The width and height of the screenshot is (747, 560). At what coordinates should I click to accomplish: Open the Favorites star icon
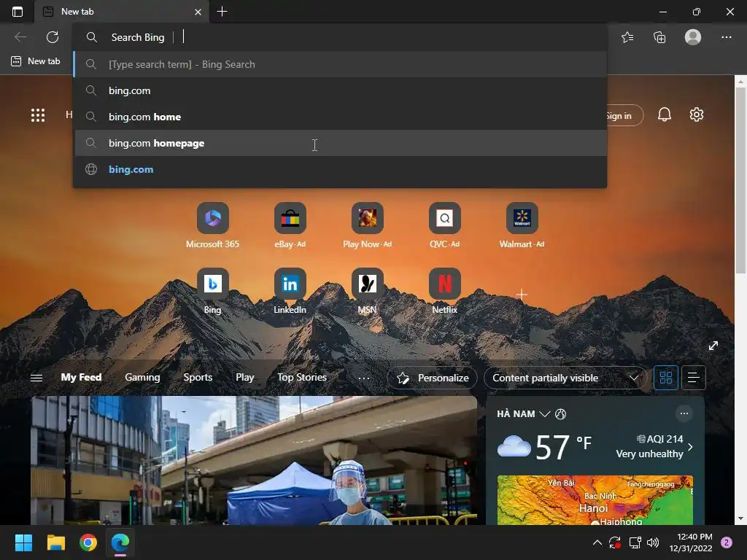tap(627, 37)
